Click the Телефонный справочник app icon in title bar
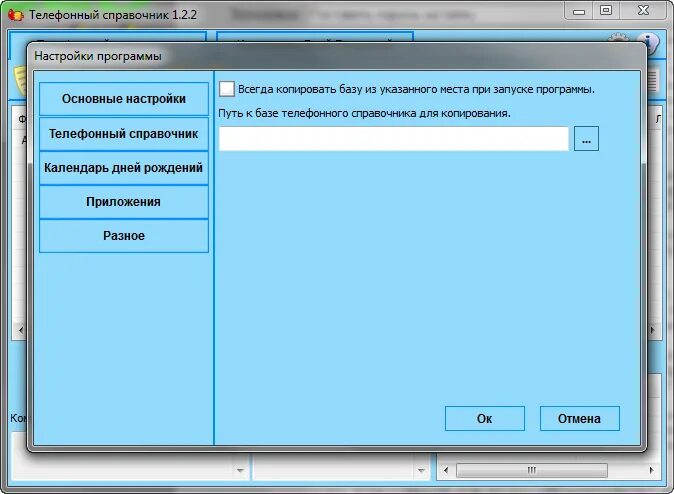The width and height of the screenshot is (674, 494). 15,15
